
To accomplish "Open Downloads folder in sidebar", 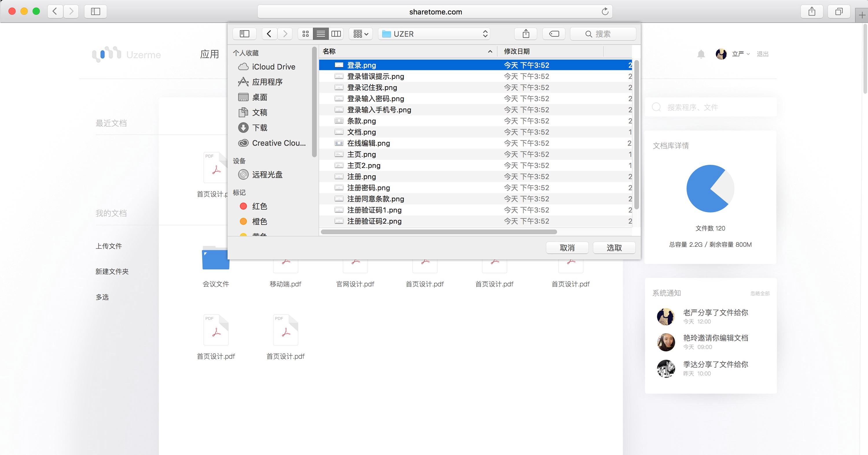I will coord(260,128).
